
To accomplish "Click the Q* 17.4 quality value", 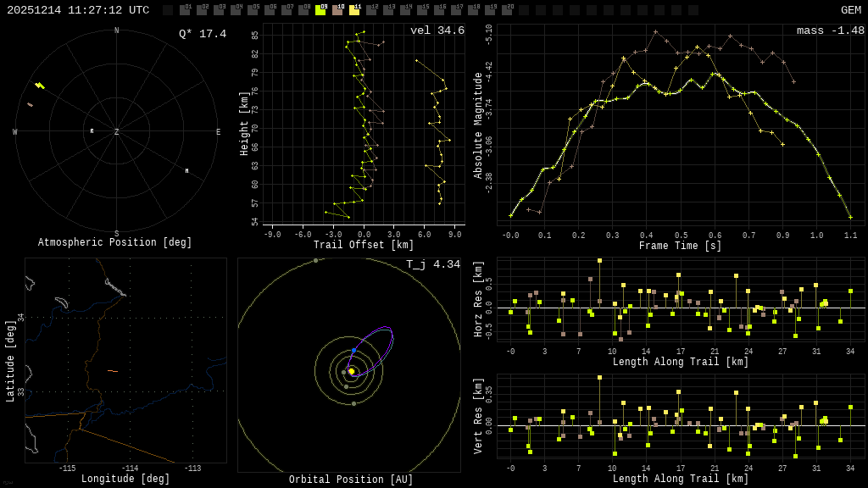I will (x=202, y=34).
